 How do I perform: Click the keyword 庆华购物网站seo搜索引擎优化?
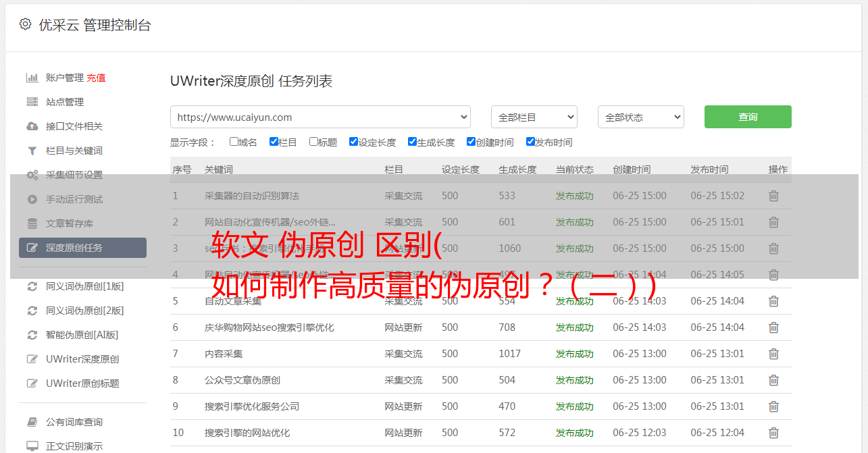pos(270,327)
